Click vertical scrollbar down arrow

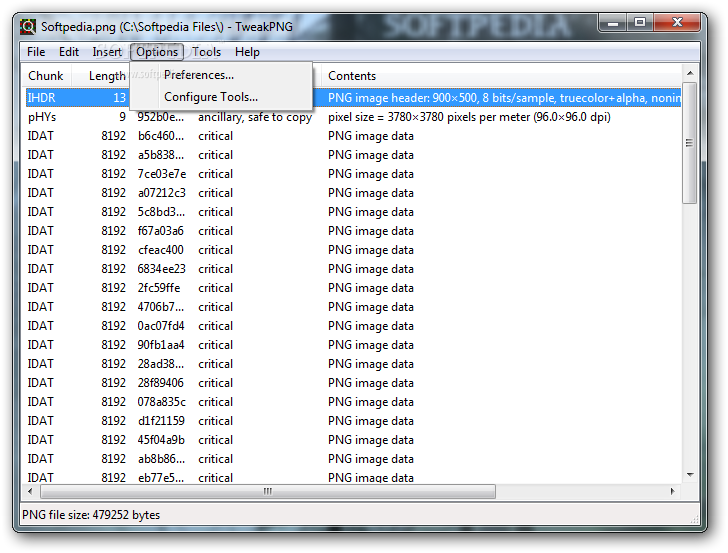[x=690, y=475]
